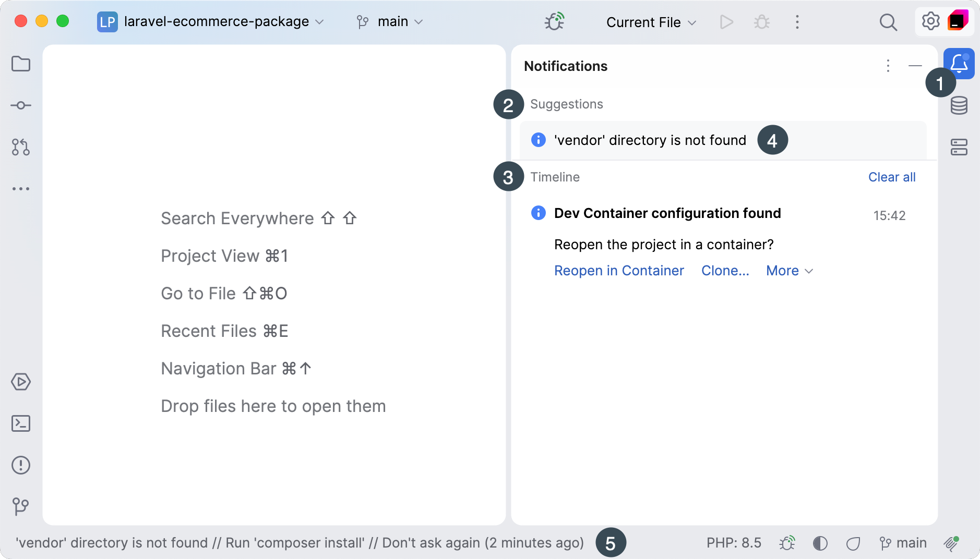Open Notifications panel options menu
The image size is (980, 559).
point(888,66)
